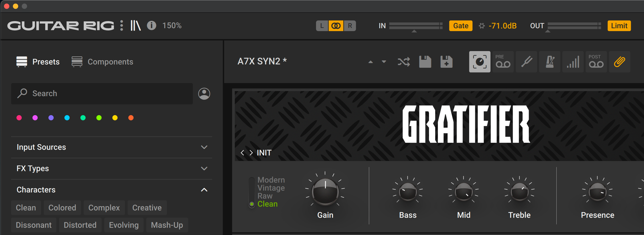Filter by the magenta color tag
The height and width of the screenshot is (235, 644).
(35, 118)
